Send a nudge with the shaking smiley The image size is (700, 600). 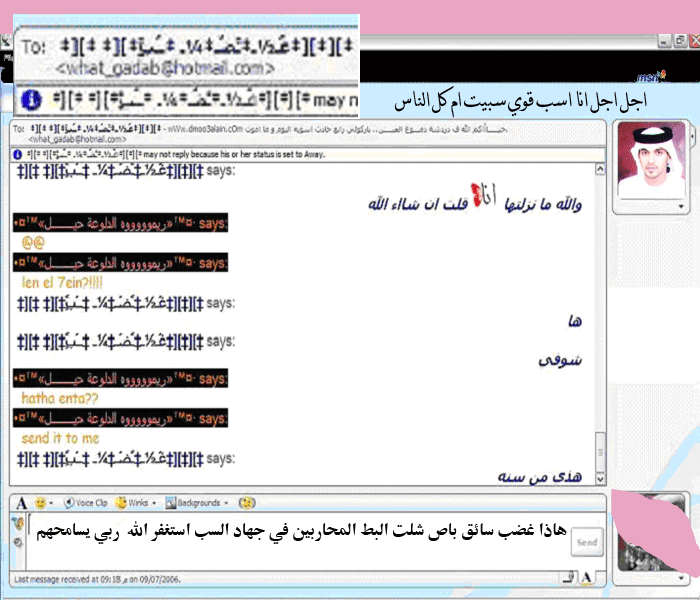point(247,503)
